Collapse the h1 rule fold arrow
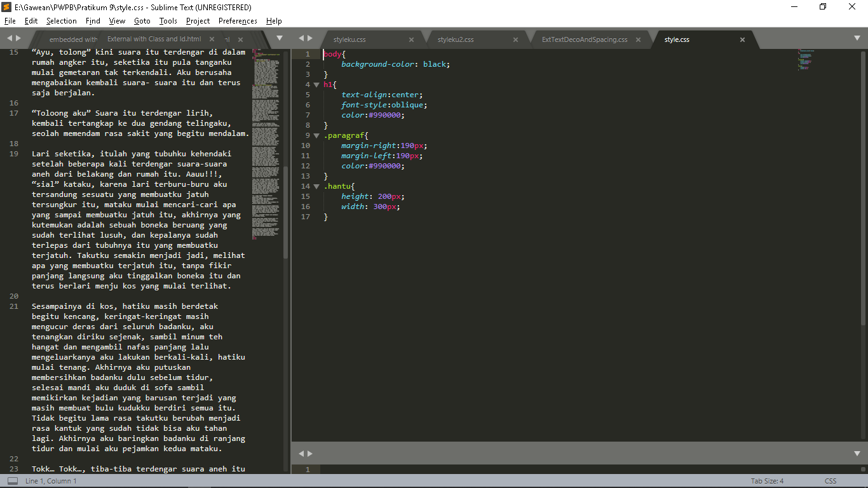Image resolution: width=868 pixels, height=488 pixels. (316, 85)
